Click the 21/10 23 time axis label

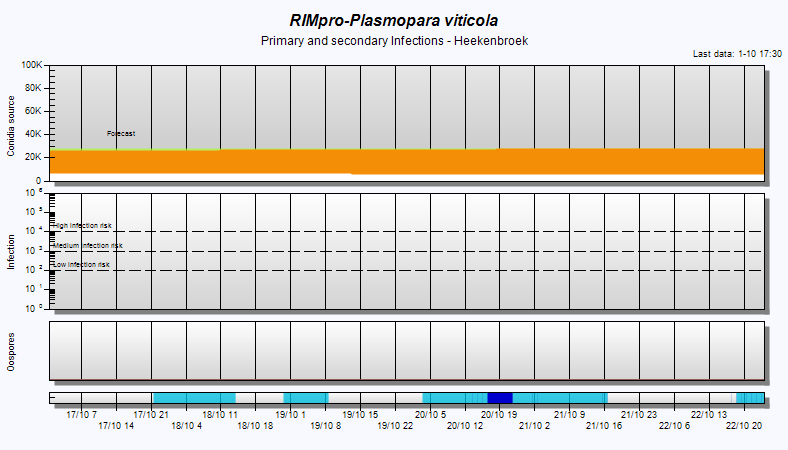pyautogui.click(x=639, y=415)
